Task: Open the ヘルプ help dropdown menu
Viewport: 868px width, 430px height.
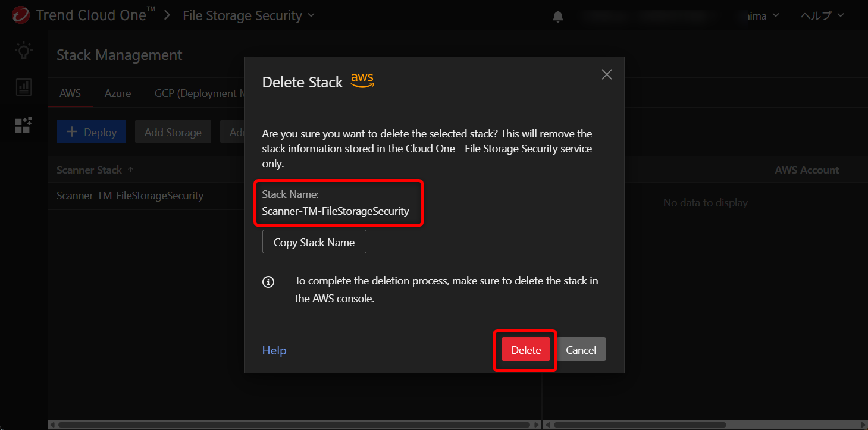Action: point(822,15)
